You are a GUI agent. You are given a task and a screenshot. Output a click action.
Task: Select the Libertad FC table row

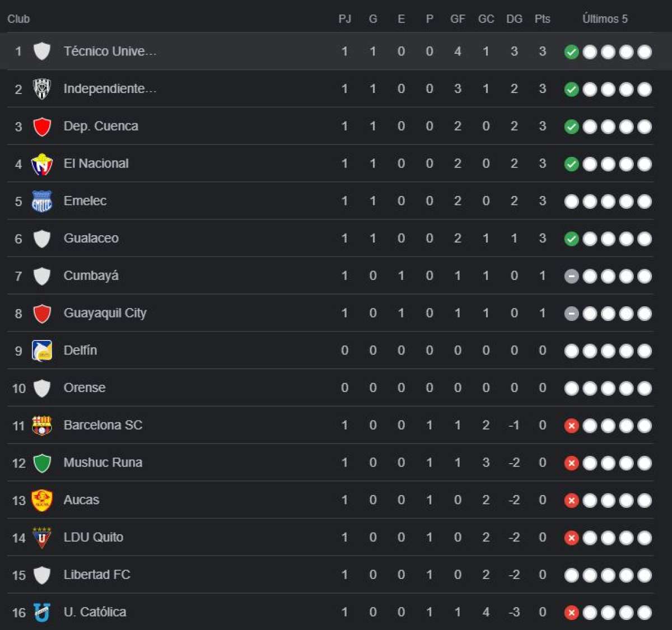(330, 575)
